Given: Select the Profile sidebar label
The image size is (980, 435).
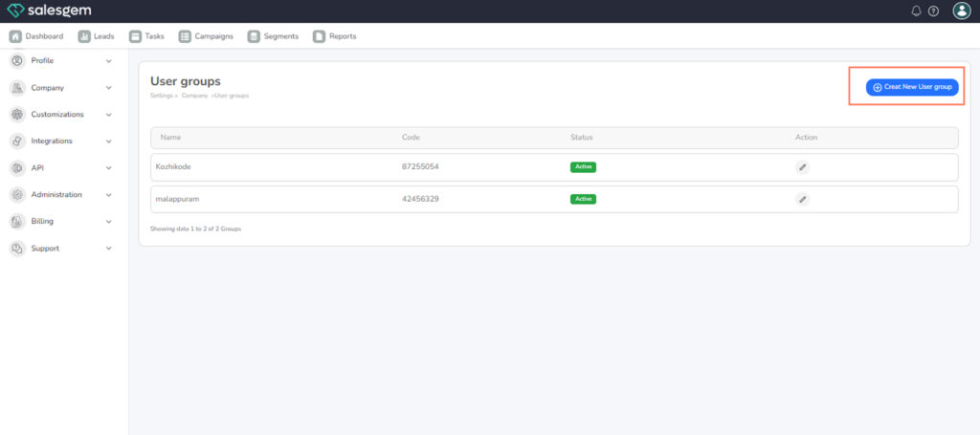Looking at the screenshot, I should [x=42, y=60].
